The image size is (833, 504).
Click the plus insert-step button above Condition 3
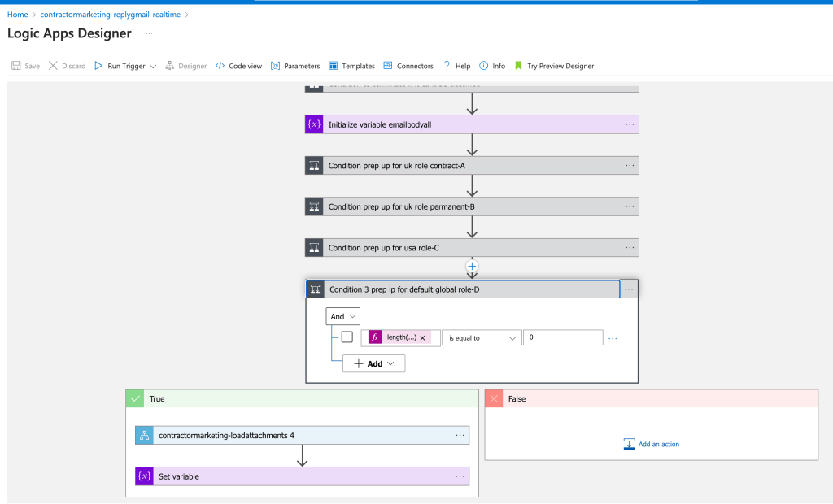coord(472,266)
